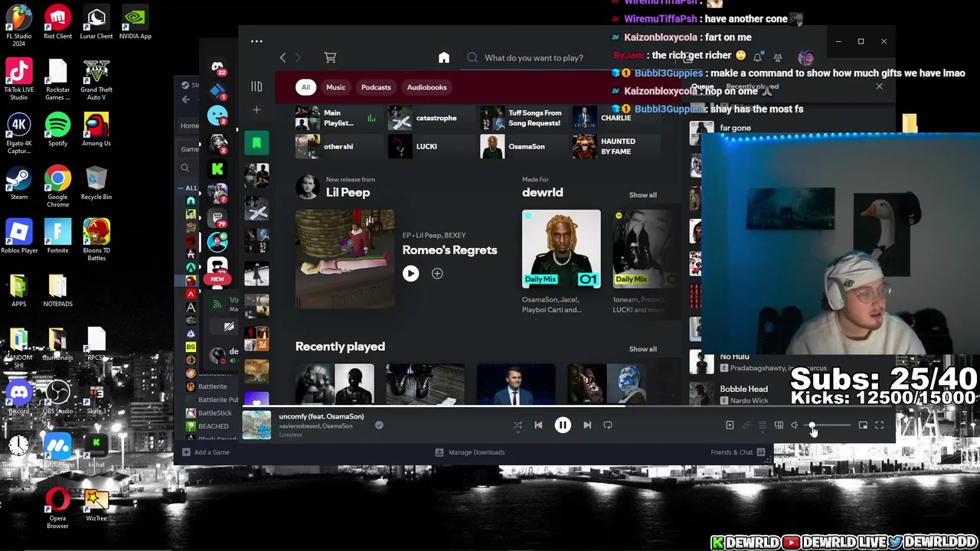This screenshot has width=980, height=551.
Task: Select the Music filter chip
Action: pos(336,87)
